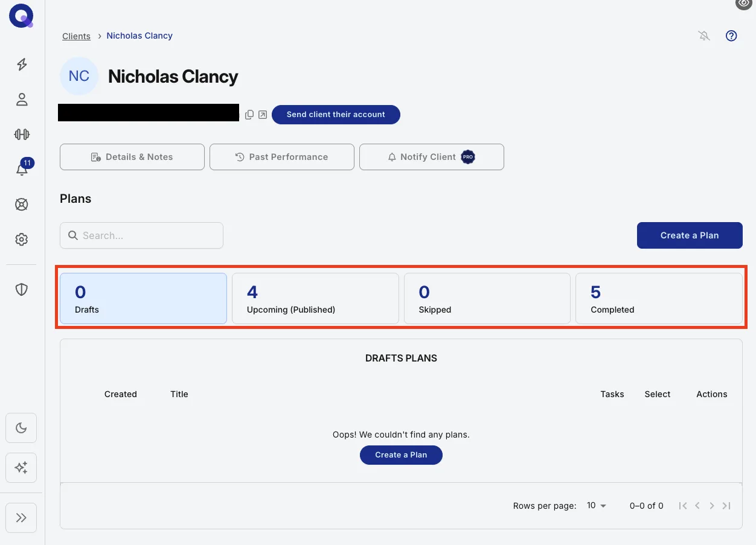Click the Send client their account button
This screenshot has height=545, width=756.
[336, 115]
